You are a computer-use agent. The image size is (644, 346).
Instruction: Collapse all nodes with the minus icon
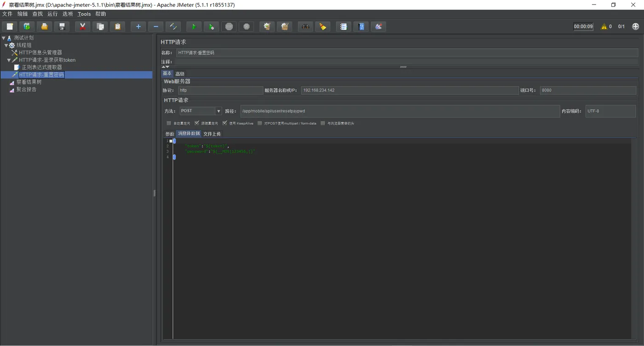coord(155,27)
